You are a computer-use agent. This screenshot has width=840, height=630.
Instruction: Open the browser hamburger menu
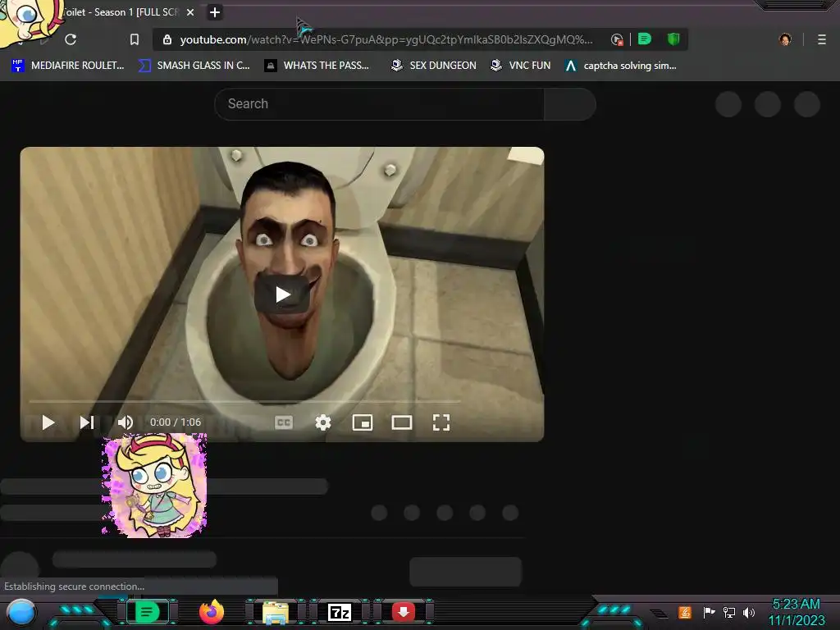click(x=822, y=39)
